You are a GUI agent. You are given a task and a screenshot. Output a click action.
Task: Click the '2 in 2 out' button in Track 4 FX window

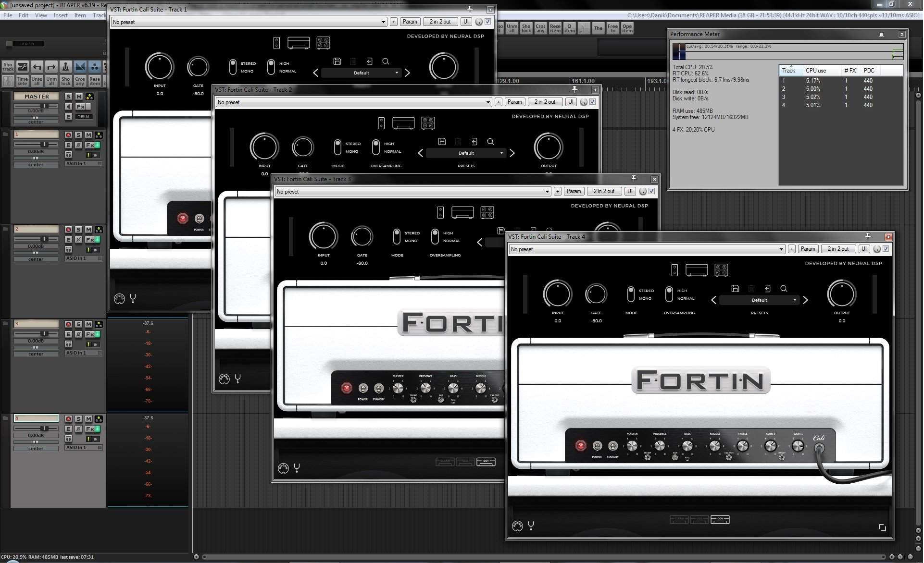click(838, 249)
